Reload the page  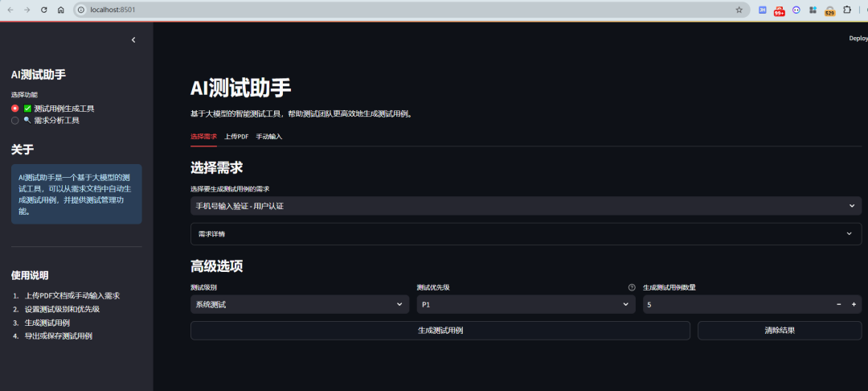click(x=44, y=10)
